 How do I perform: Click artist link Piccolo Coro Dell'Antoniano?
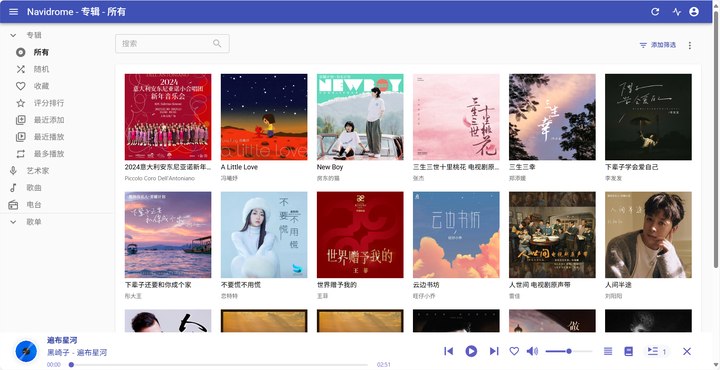[160, 178]
